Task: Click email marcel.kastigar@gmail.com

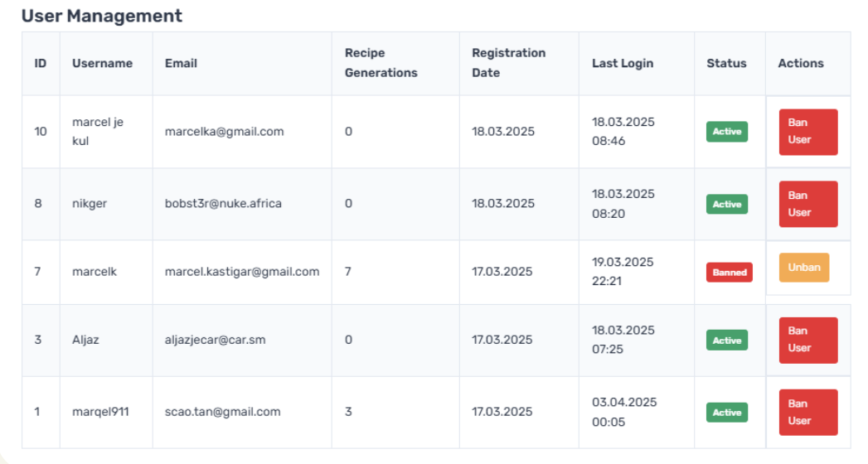Action: [241, 271]
